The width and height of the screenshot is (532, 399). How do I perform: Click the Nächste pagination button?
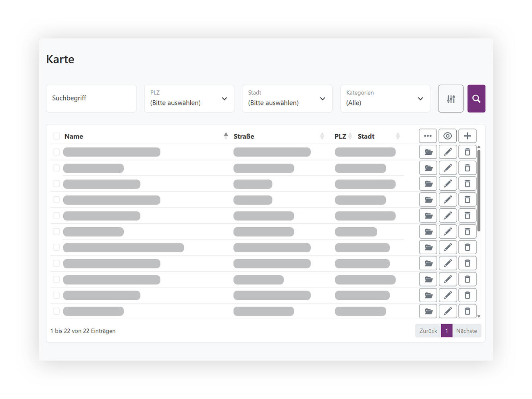coord(466,330)
